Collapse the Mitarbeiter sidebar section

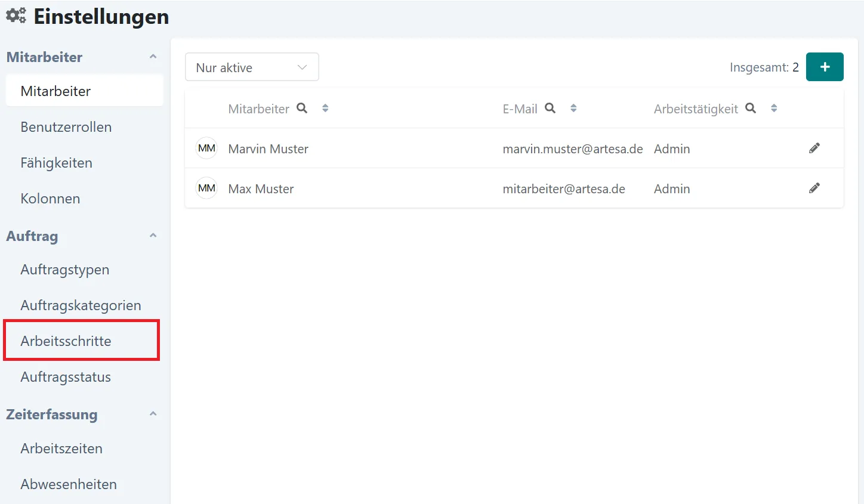(x=153, y=57)
